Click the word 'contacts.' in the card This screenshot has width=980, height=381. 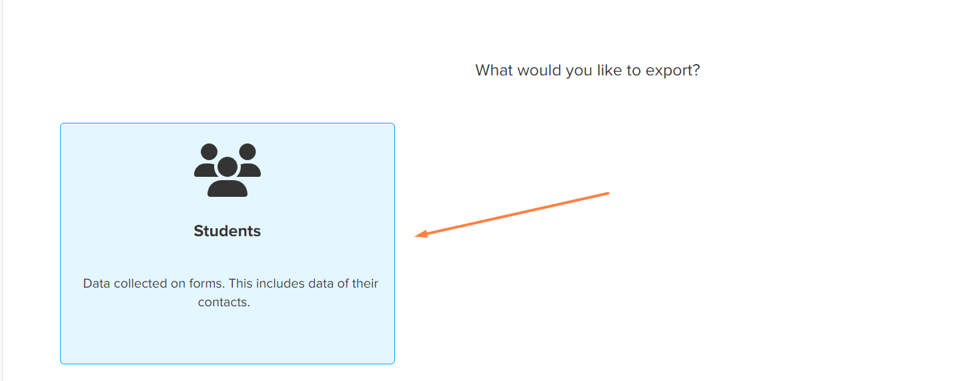point(224,302)
